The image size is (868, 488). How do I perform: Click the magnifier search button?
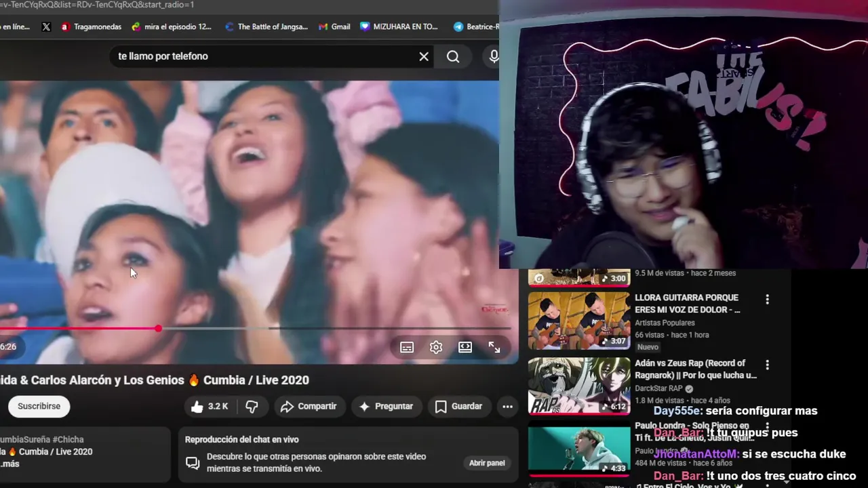click(x=453, y=56)
